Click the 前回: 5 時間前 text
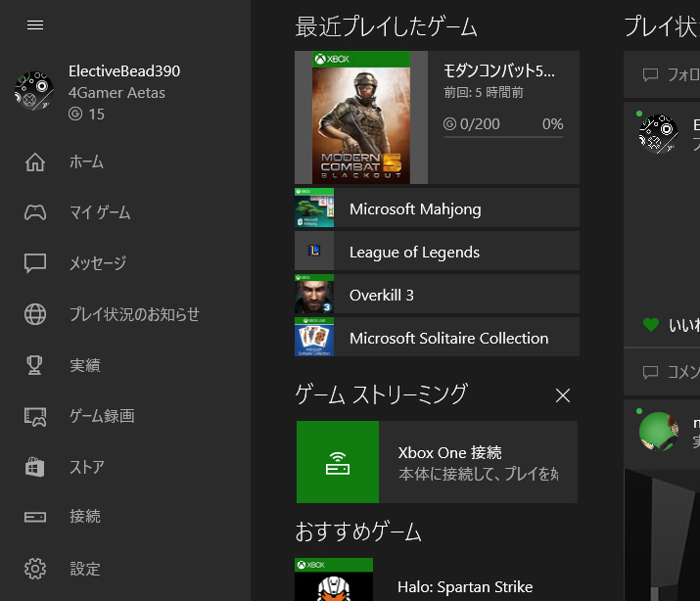 (x=484, y=92)
